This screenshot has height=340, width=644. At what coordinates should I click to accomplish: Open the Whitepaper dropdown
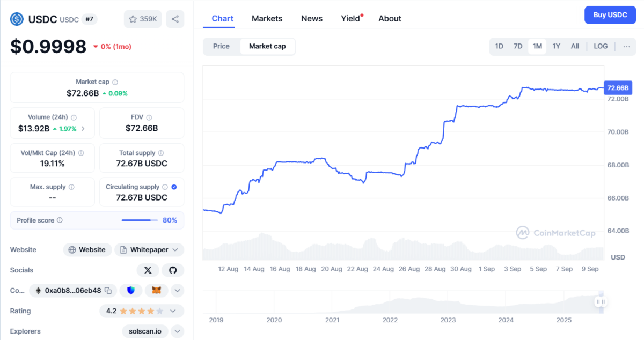[x=149, y=250]
